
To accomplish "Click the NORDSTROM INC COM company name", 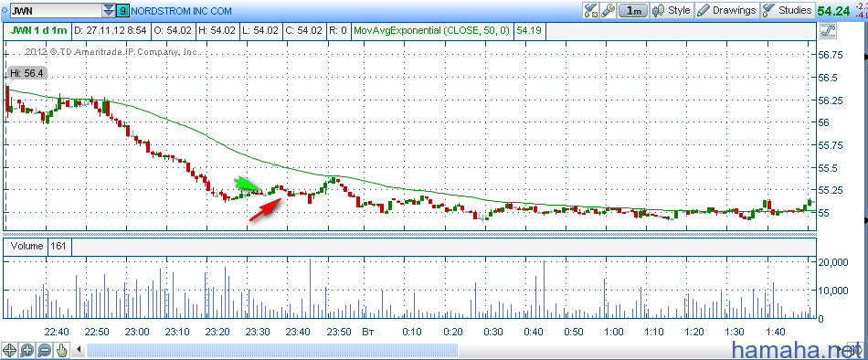I will [182, 11].
